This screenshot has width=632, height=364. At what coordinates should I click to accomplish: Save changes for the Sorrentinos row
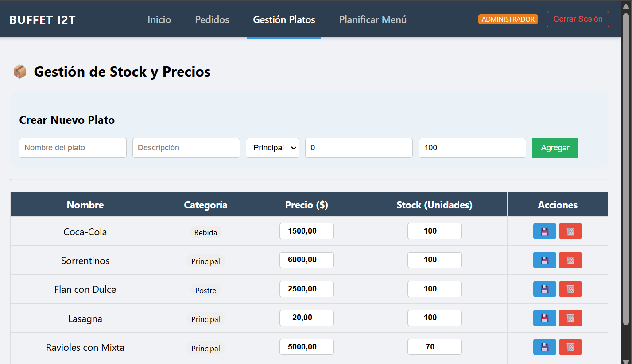[x=544, y=260]
